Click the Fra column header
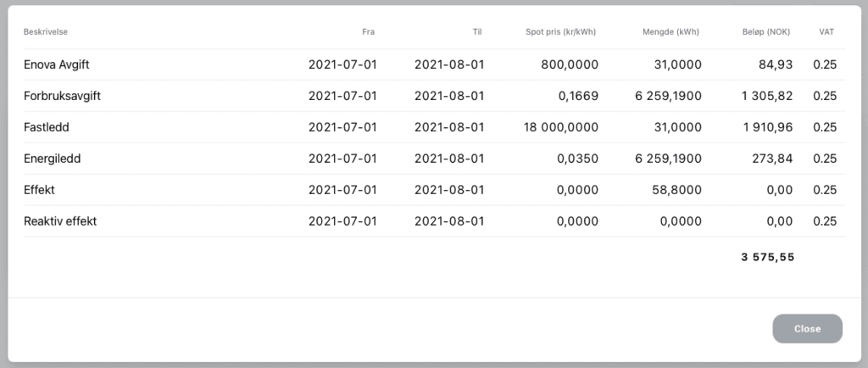This screenshot has width=868, height=368. [x=368, y=32]
